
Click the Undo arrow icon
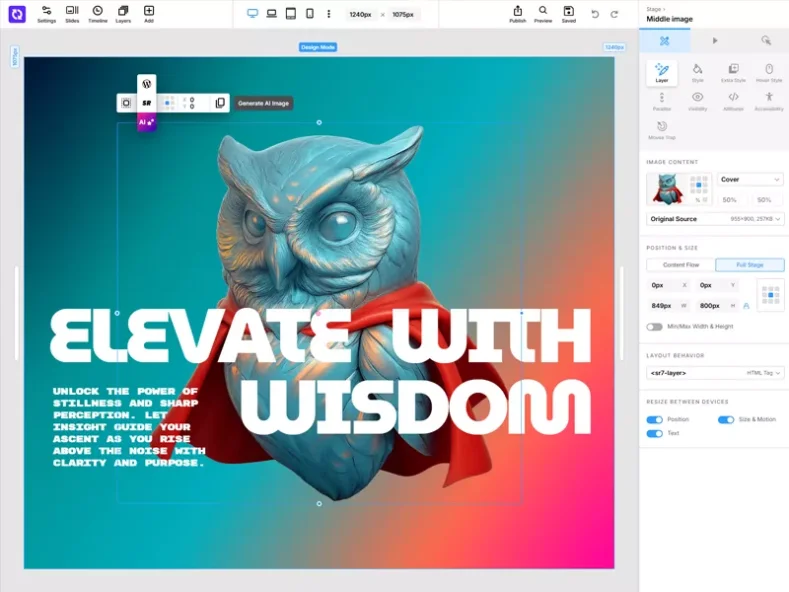595,14
